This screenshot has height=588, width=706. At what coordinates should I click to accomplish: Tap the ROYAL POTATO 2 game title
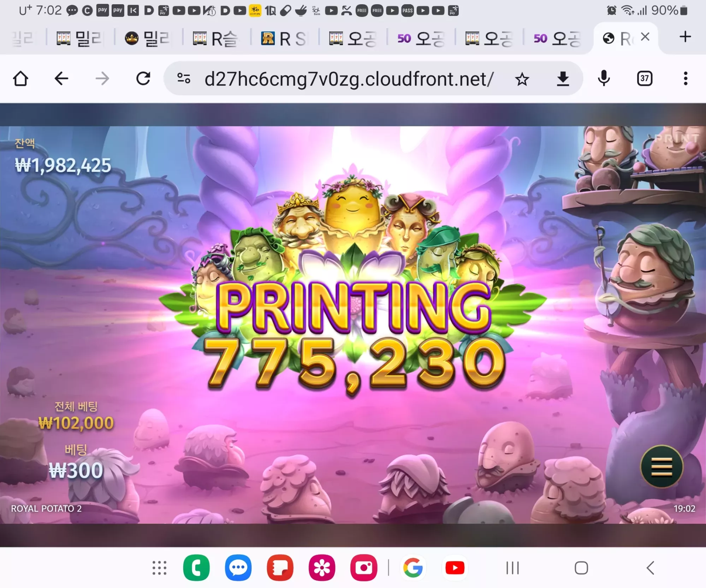coord(46,509)
